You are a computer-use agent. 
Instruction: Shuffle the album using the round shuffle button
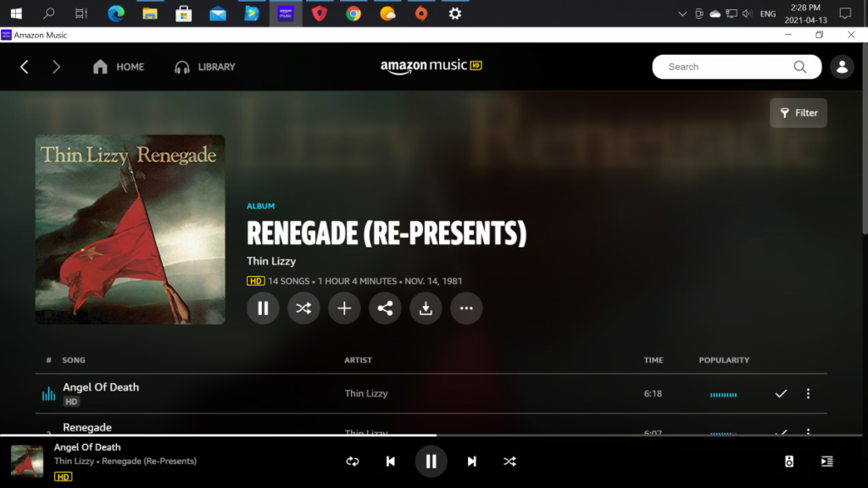303,308
